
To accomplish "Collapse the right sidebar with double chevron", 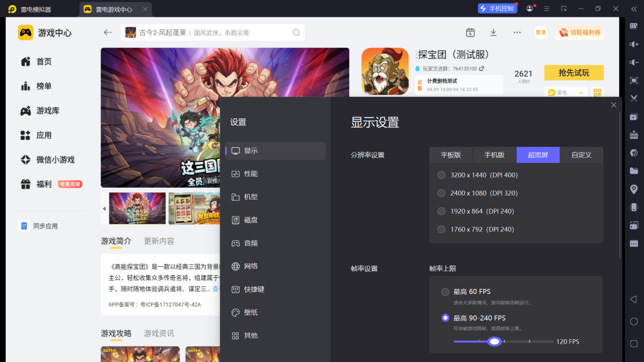I will point(633,9).
